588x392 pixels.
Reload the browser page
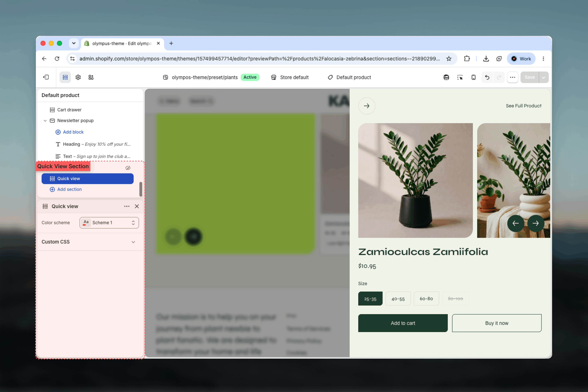(57, 58)
